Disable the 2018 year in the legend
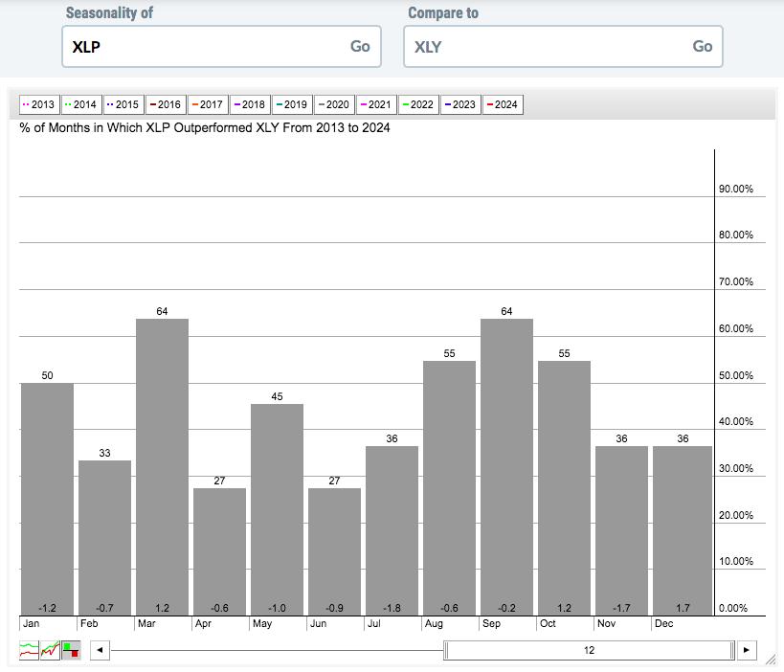Screen dimensions: 784x672 coord(250,104)
